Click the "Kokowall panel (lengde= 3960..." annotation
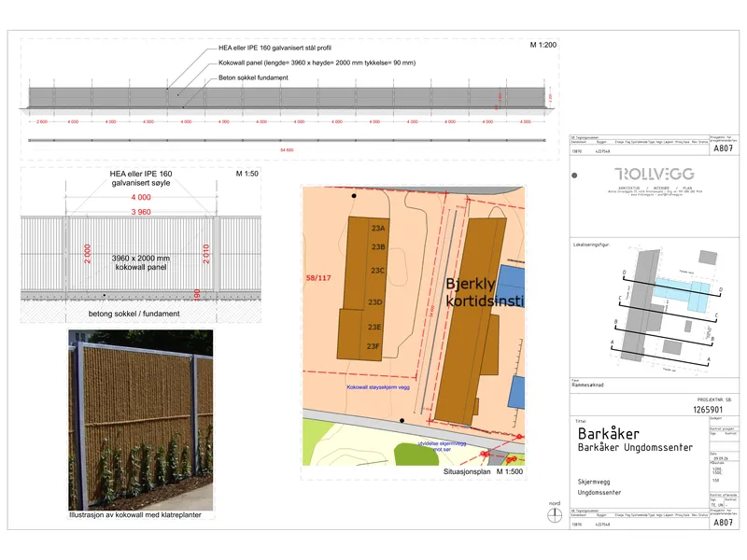The width and height of the screenshot is (747, 560). [x=317, y=63]
